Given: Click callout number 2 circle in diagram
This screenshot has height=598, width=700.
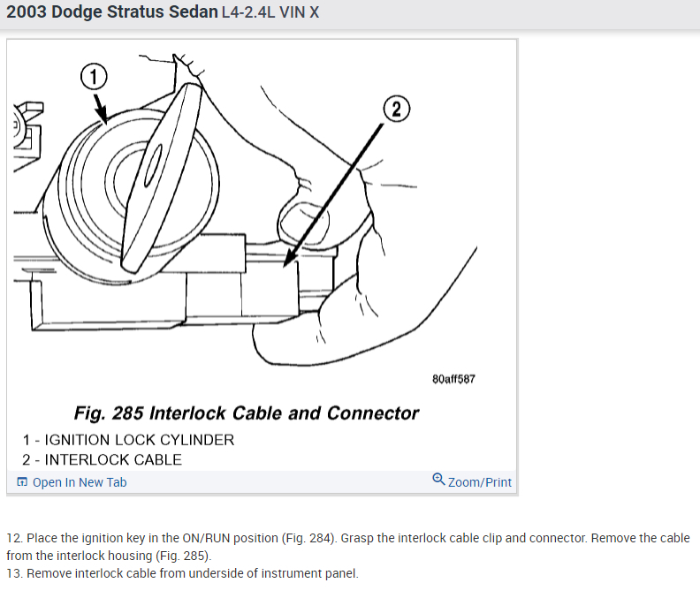Looking at the screenshot, I should click(397, 110).
